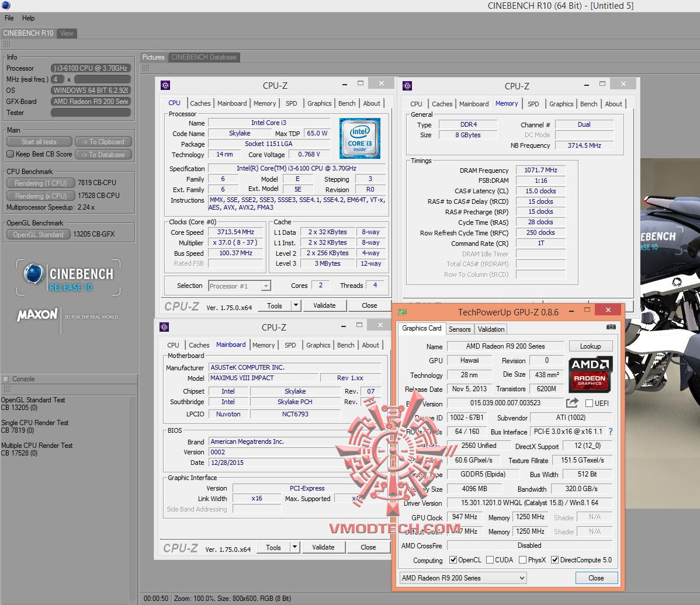Click the AMD Radeon Graphics logo
This screenshot has width=700, height=605.
point(591,374)
